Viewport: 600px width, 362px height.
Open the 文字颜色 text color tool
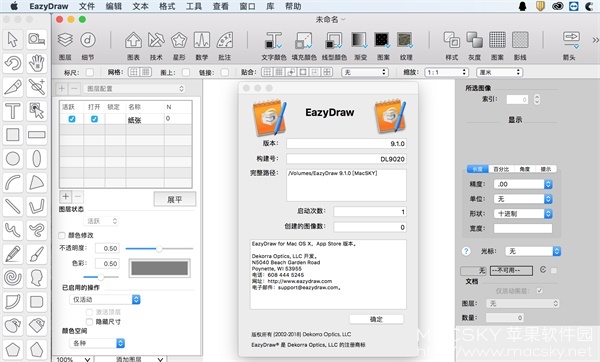click(274, 46)
